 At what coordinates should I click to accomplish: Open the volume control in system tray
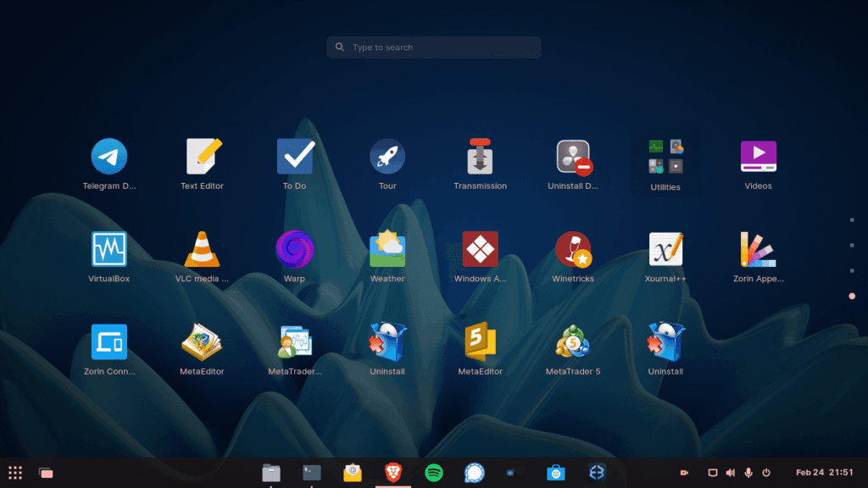(731, 473)
